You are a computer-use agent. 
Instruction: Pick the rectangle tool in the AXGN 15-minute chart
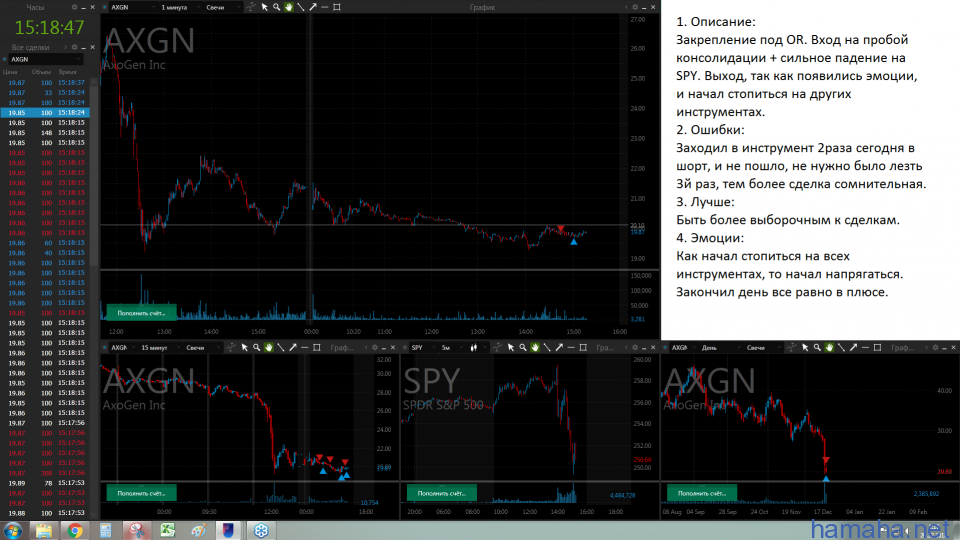pyautogui.click(x=317, y=347)
